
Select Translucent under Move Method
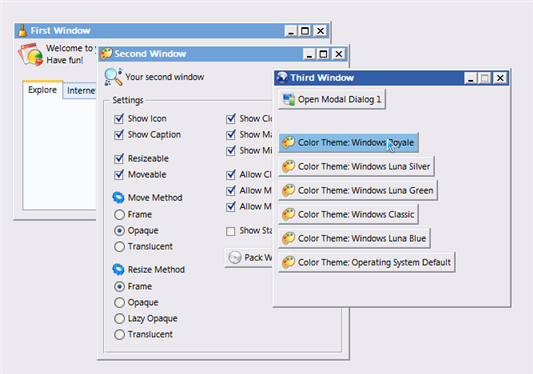(119, 246)
